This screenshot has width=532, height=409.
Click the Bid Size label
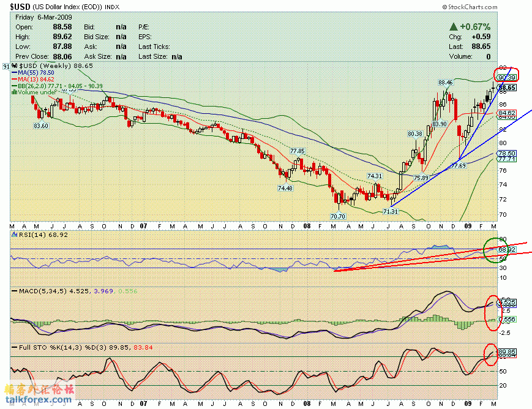(97, 37)
